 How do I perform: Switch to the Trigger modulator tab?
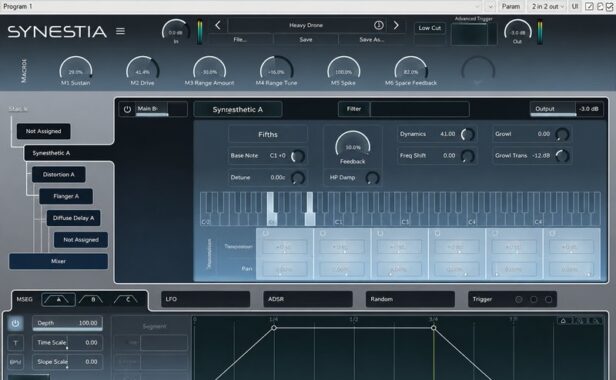pos(512,299)
